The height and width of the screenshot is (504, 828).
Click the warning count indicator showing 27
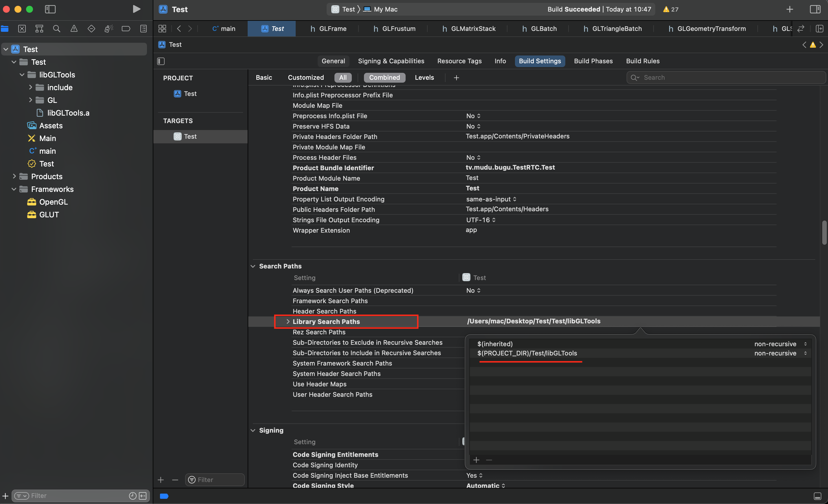click(670, 9)
